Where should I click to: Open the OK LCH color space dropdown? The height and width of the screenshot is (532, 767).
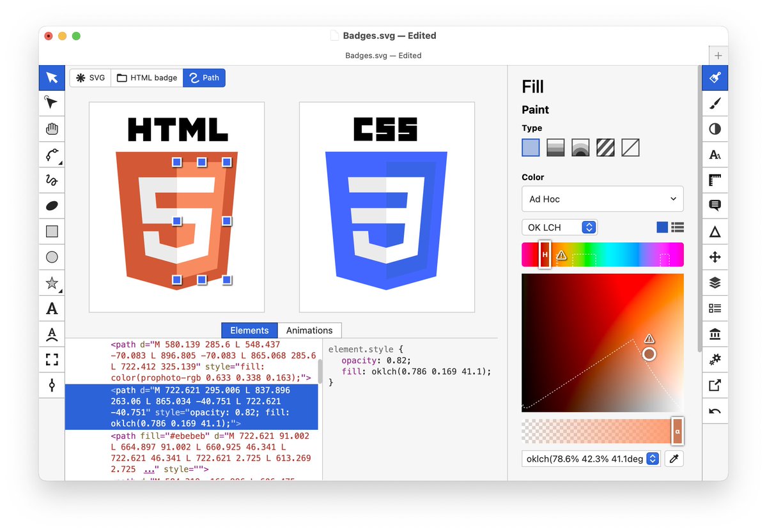coord(559,227)
